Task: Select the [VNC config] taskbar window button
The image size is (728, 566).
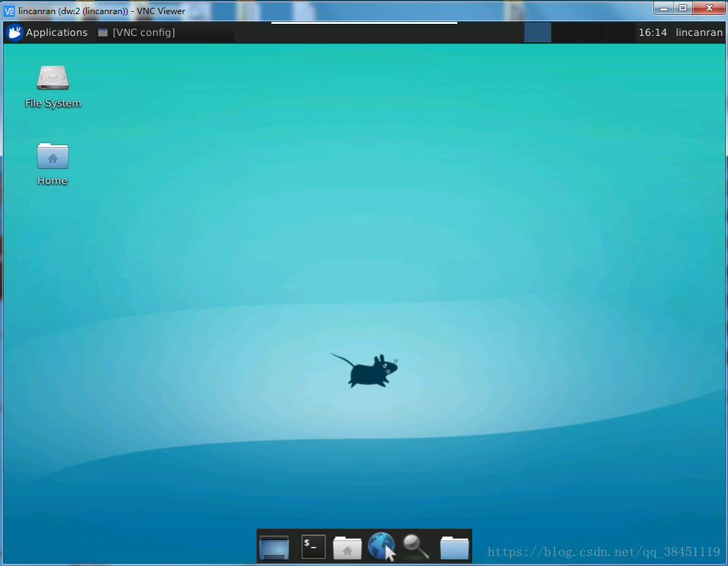Action: (x=165, y=32)
